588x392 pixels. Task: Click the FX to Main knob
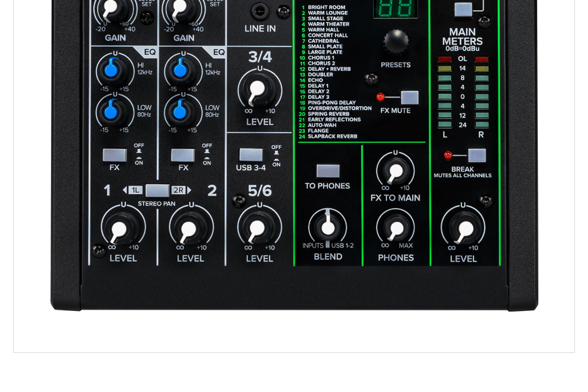[x=395, y=171]
